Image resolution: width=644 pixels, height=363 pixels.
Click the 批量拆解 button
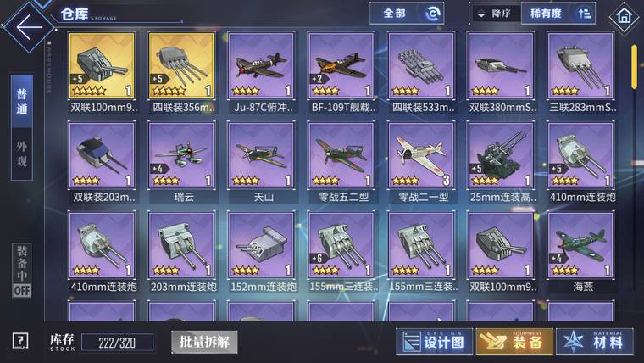(x=204, y=342)
